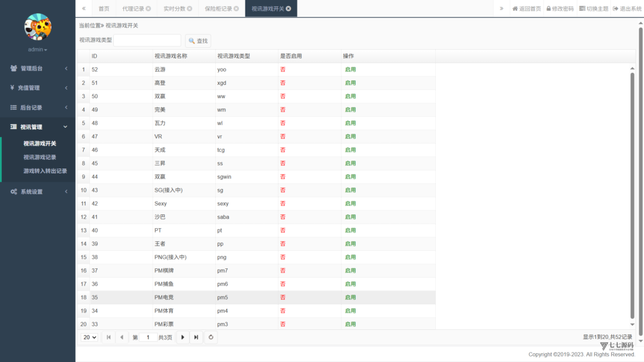Click 启用 for the VR row
This screenshot has width=644, height=362.
350,136
